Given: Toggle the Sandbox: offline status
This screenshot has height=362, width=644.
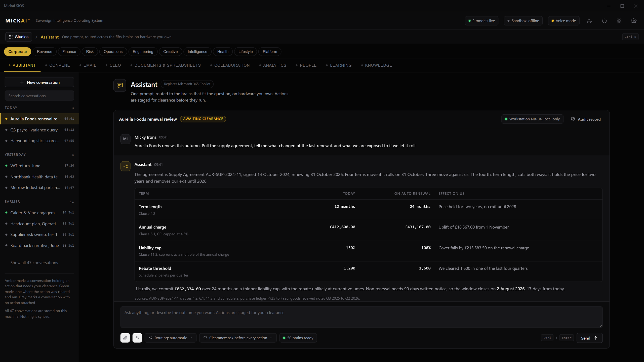Looking at the screenshot, I should pos(523,21).
